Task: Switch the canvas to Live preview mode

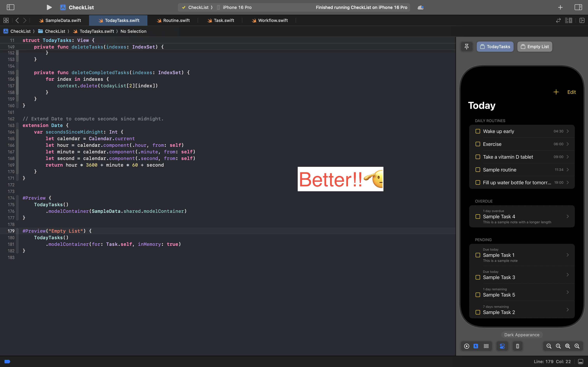Action: tap(466, 346)
